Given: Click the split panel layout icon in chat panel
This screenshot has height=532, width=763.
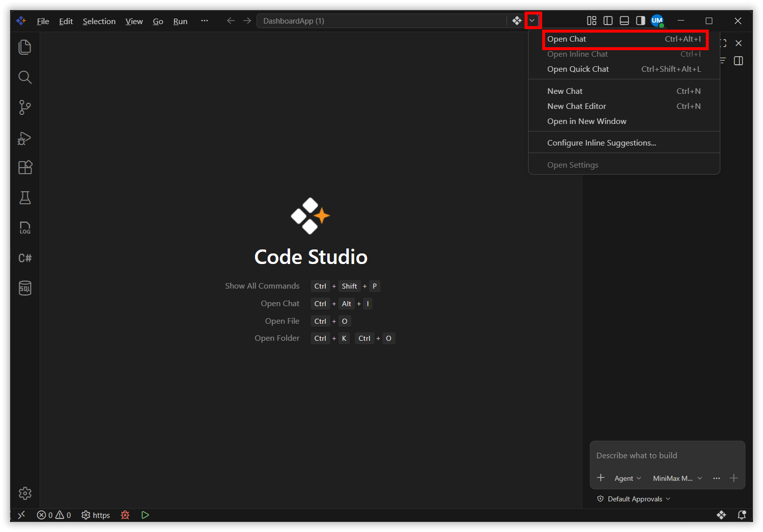Looking at the screenshot, I should [738, 61].
